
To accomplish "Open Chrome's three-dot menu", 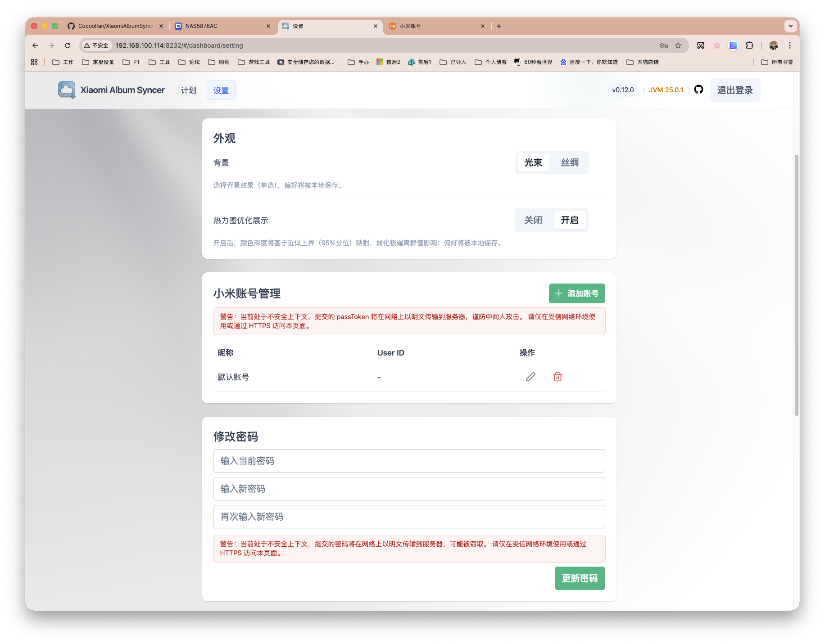I will pyautogui.click(x=789, y=45).
